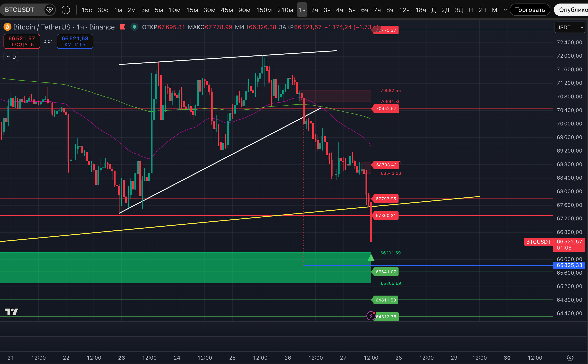Click the purple lightning event icon
Viewport: 588px width, 364px height.
coord(371,316)
